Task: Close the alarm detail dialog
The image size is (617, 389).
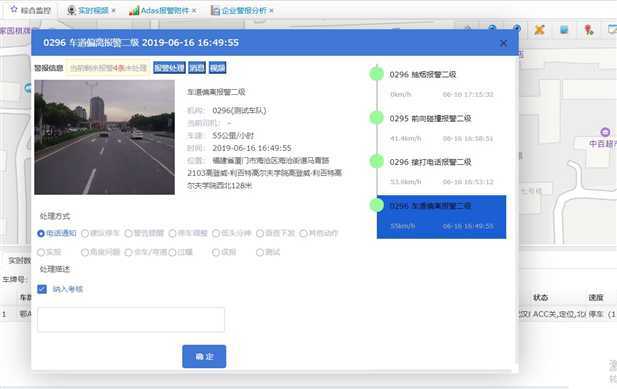Action: (503, 43)
